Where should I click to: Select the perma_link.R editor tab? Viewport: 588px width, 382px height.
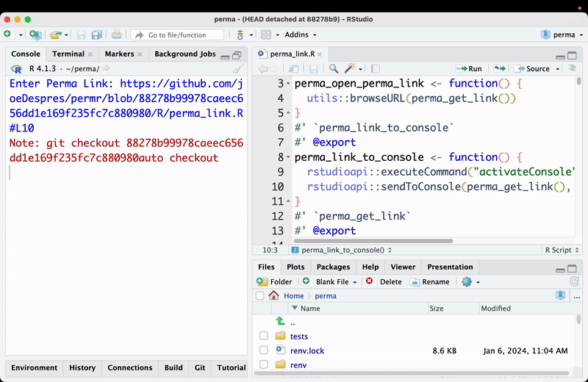292,54
